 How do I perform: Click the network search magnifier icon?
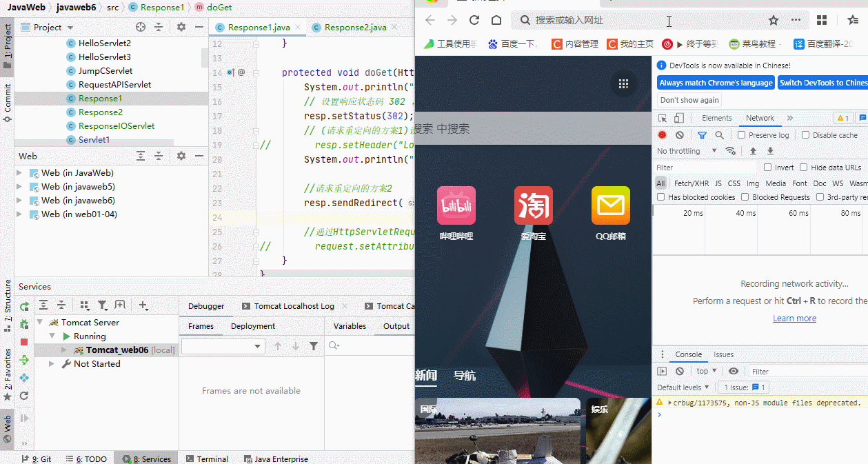[x=719, y=135]
